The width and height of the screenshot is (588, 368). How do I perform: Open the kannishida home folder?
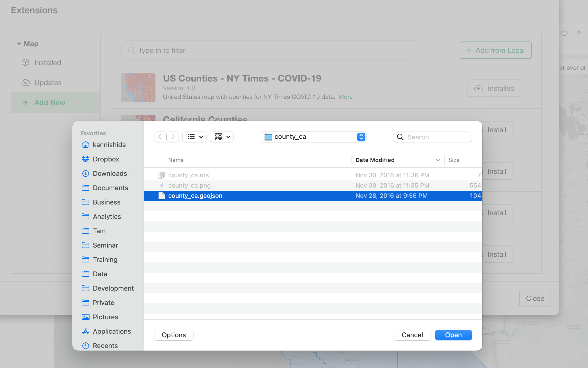[x=104, y=145]
